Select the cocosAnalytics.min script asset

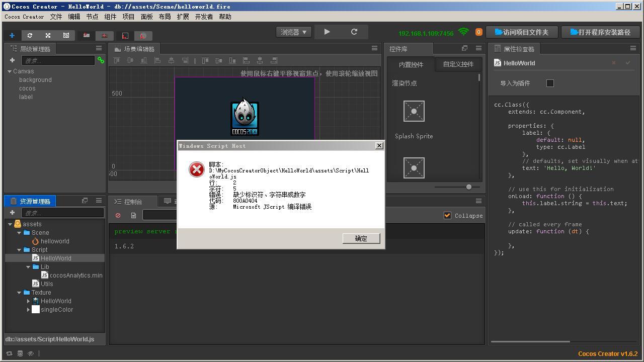[x=76, y=276]
